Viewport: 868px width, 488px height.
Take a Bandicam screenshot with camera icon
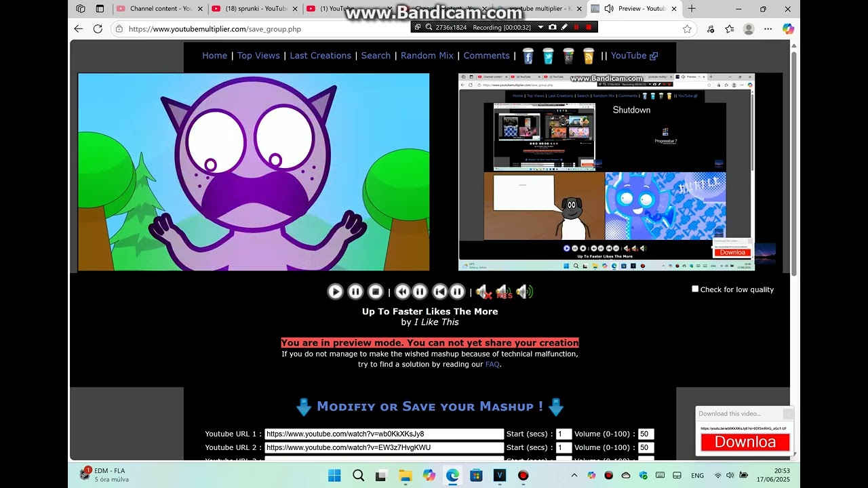(553, 27)
